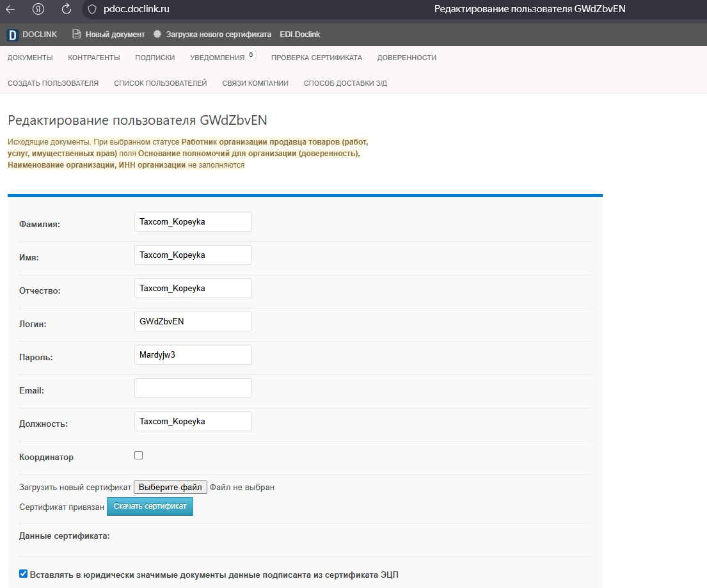Viewport: 707px width, 588px height.
Task: Click the Пароль input field
Action: [193, 355]
